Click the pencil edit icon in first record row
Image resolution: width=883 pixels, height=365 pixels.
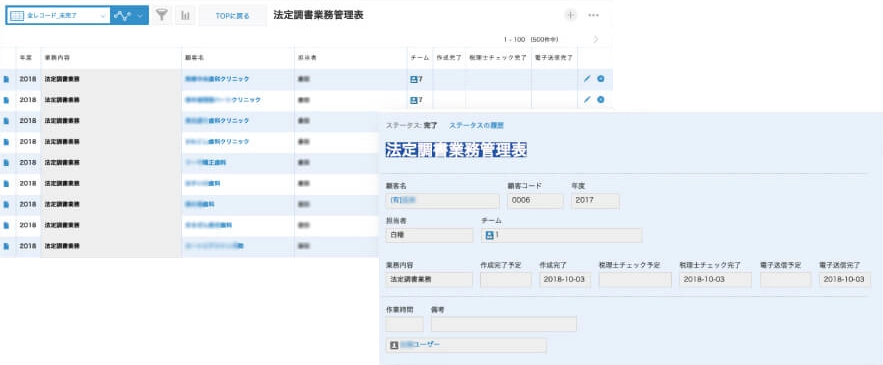click(x=587, y=79)
